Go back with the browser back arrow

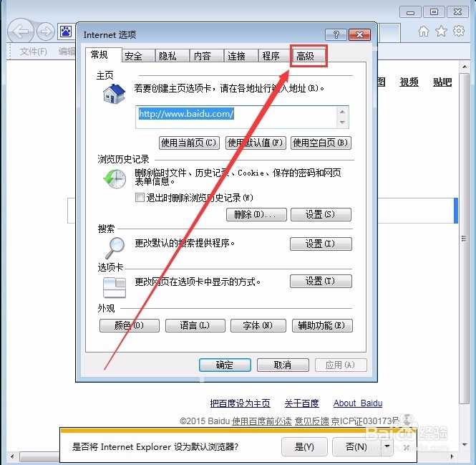click(20, 31)
